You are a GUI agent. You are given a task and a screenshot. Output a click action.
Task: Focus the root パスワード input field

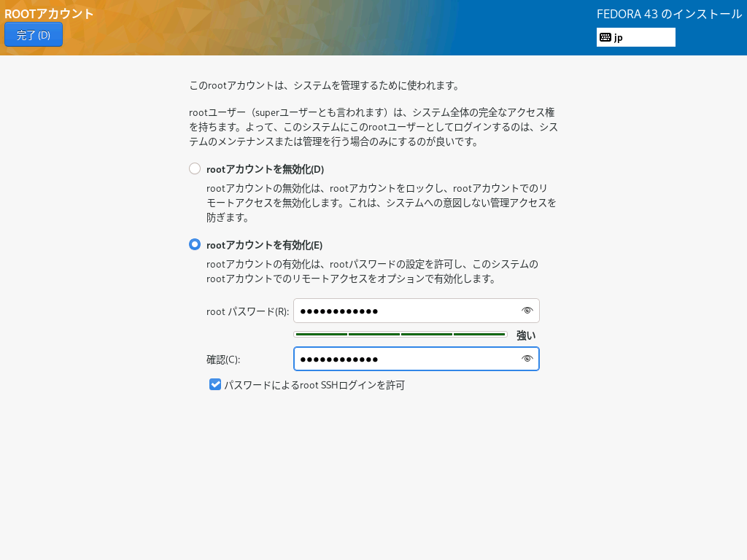point(405,311)
